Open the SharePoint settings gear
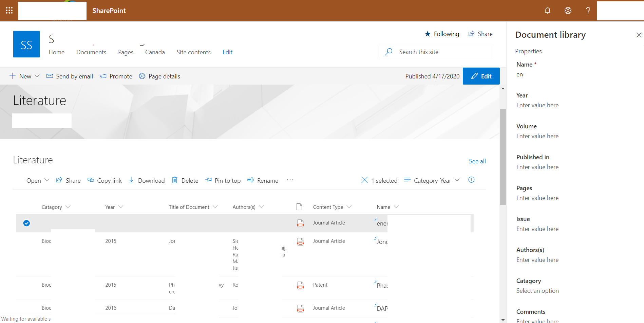Screen dimensions: 644x323 click(568, 11)
